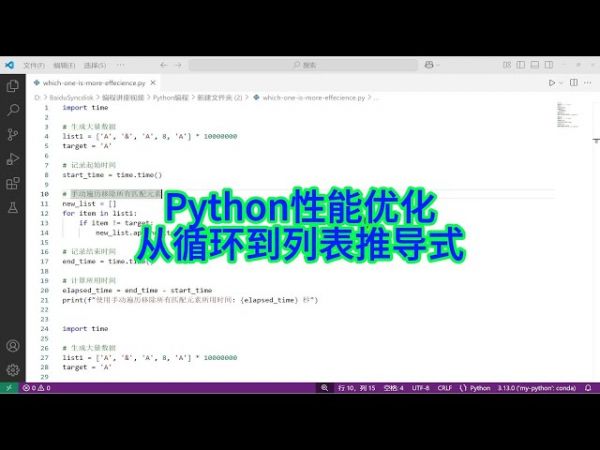Click "target = 'A'" on line 5
This screenshot has height=450, width=600.
coord(87,146)
